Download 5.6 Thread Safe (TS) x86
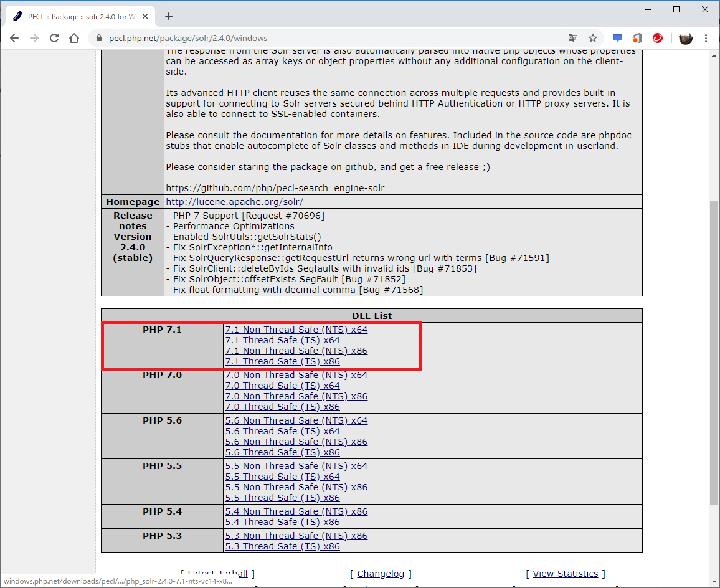720x588 pixels. pyautogui.click(x=282, y=452)
